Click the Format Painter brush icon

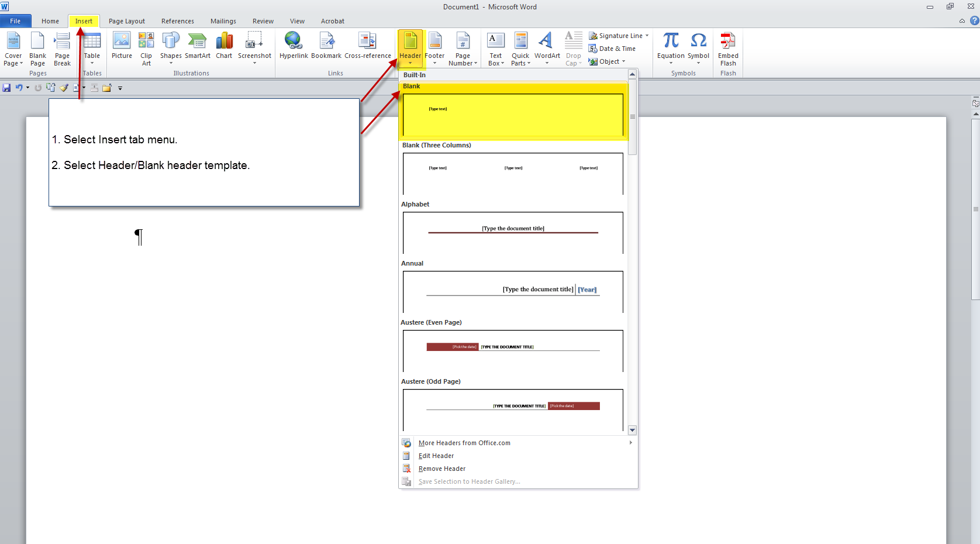64,88
